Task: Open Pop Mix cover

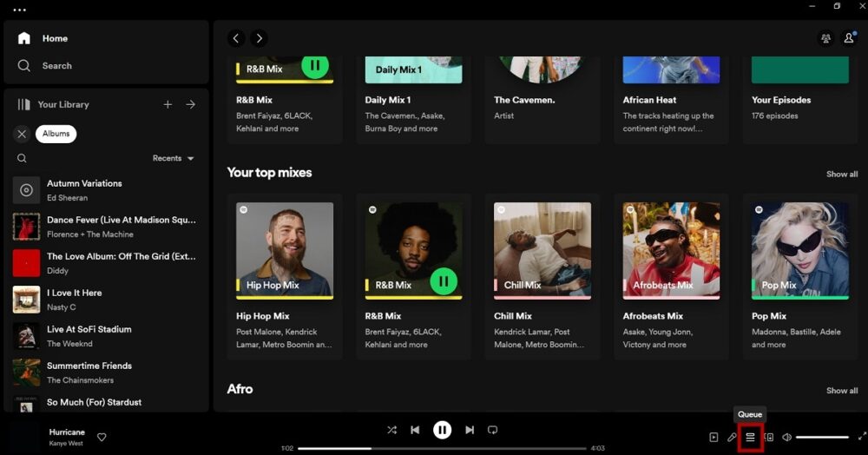Action: tap(800, 251)
